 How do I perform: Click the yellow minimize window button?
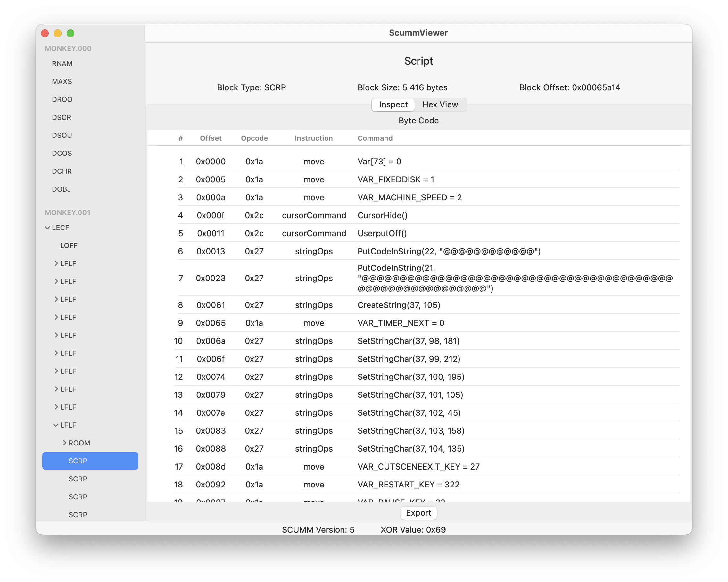tap(58, 33)
